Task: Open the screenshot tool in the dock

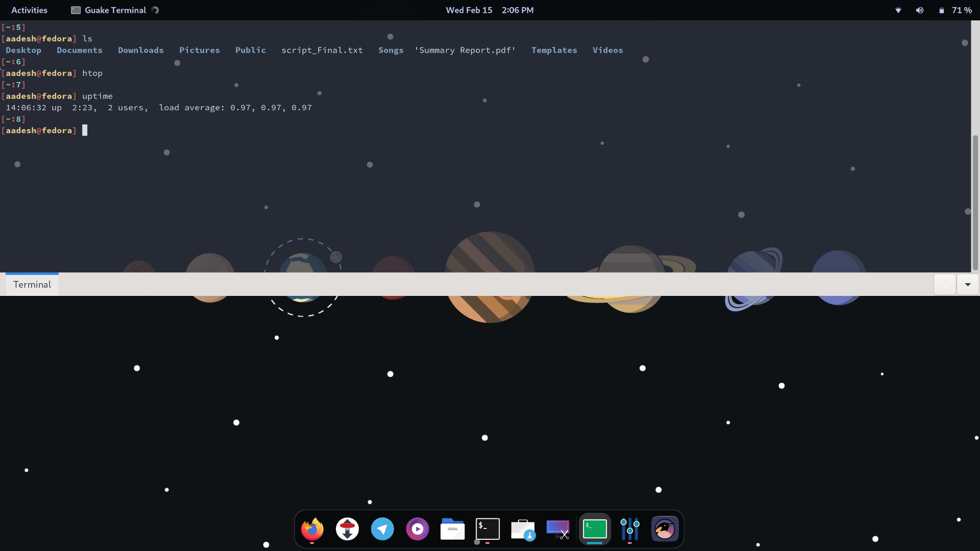Action: coord(557,529)
